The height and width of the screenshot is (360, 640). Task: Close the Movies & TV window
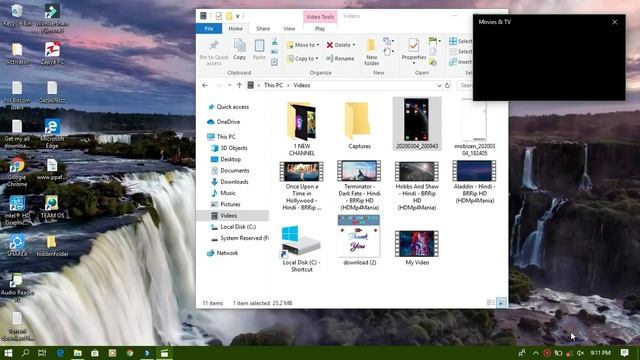(615, 22)
